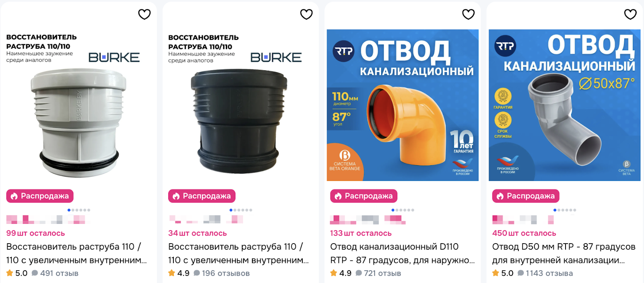Select last carousel dot on gray elbow card
This screenshot has height=283, width=644.
(575, 210)
